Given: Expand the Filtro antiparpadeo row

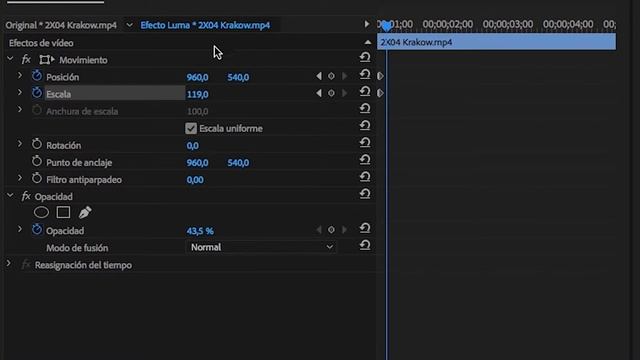Looking at the screenshot, I should tap(20, 178).
